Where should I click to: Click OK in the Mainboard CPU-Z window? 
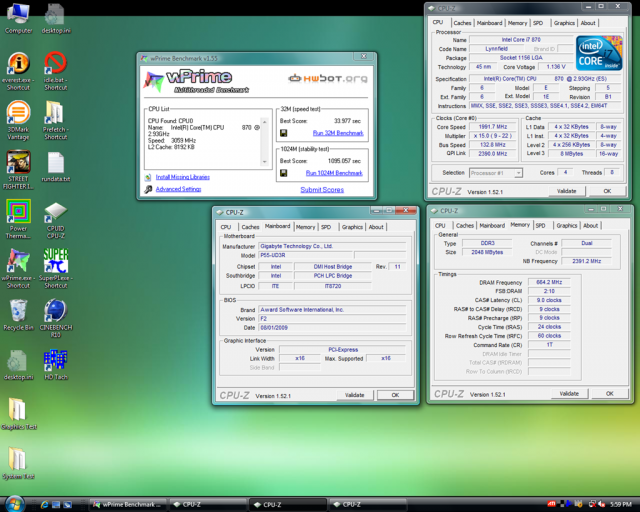point(396,395)
